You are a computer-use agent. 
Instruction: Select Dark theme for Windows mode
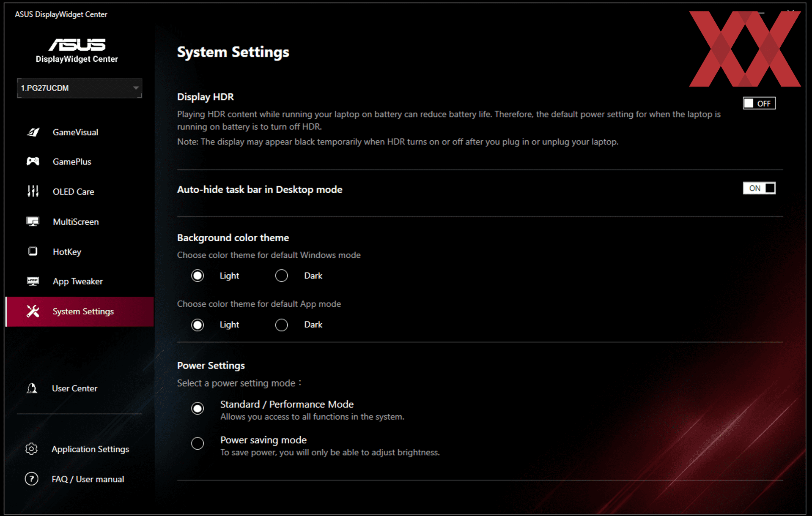pos(282,276)
